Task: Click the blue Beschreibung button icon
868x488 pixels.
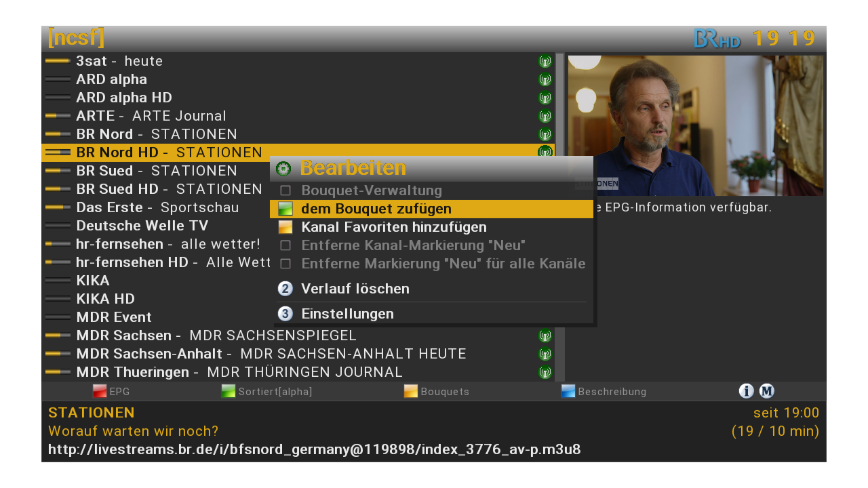Action: (x=568, y=391)
